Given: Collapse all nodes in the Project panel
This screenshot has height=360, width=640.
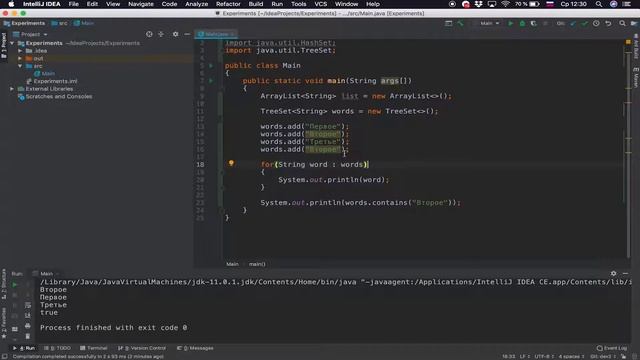Looking at the screenshot, I should click(x=161, y=34).
